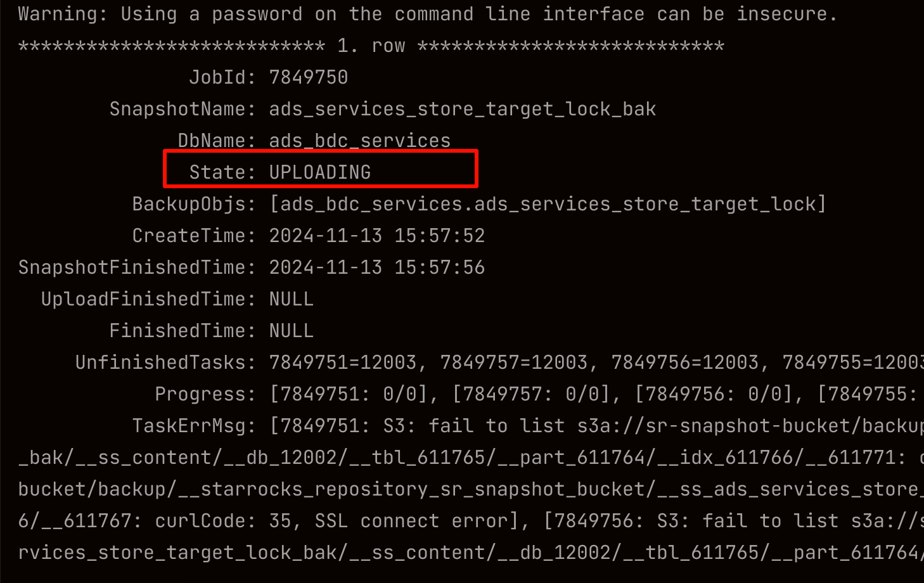Click the password Warning line
Screen dimensions: 924x583
[x=428, y=14]
